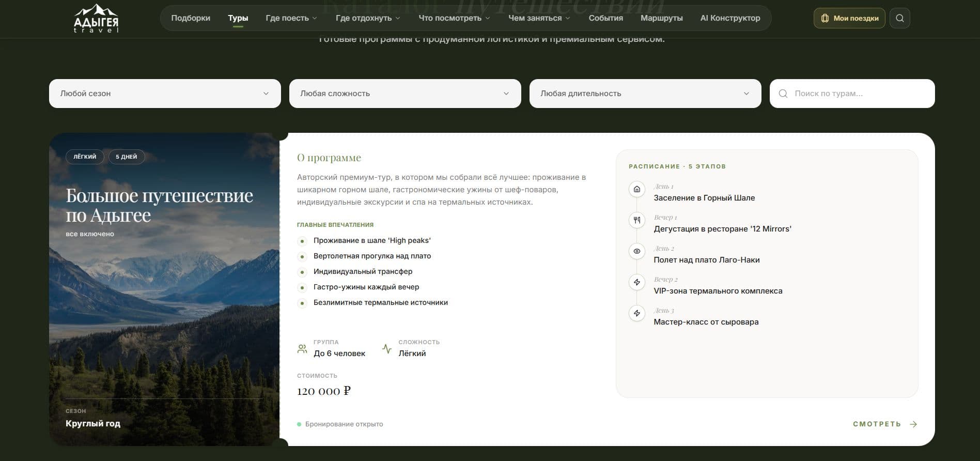980x461 pixels.
Task: Select the Туры nav item
Action: (238, 18)
